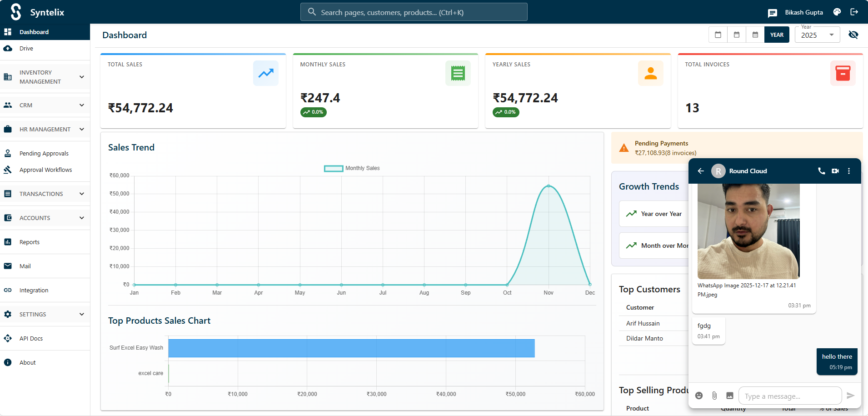868x416 pixels.
Task: Start a video call in chat
Action: click(x=835, y=171)
